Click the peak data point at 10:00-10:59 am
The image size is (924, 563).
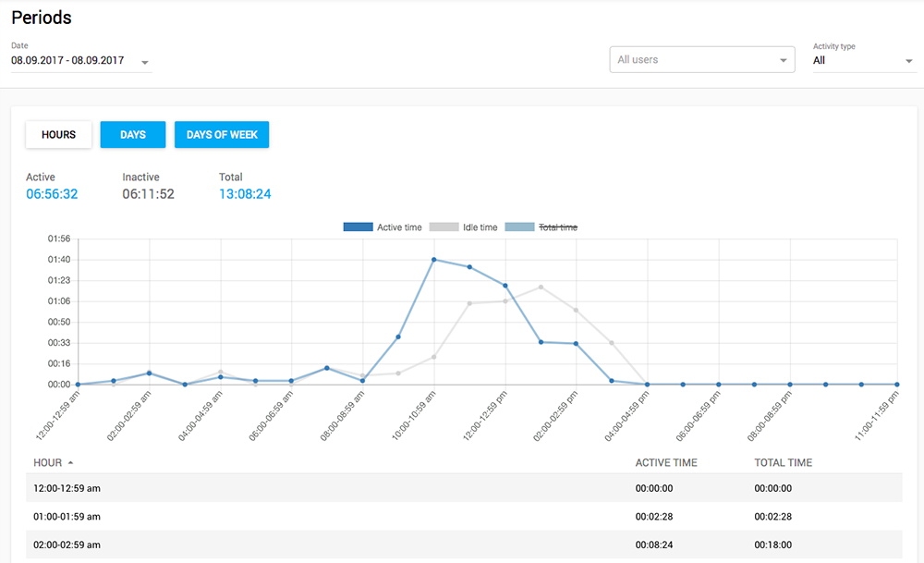coord(433,260)
